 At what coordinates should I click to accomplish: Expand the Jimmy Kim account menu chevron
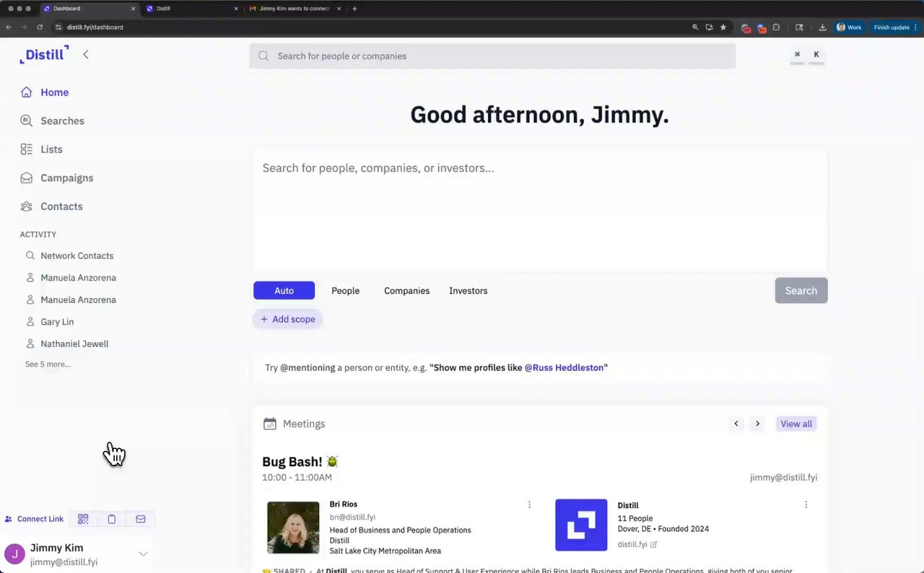coord(143,554)
